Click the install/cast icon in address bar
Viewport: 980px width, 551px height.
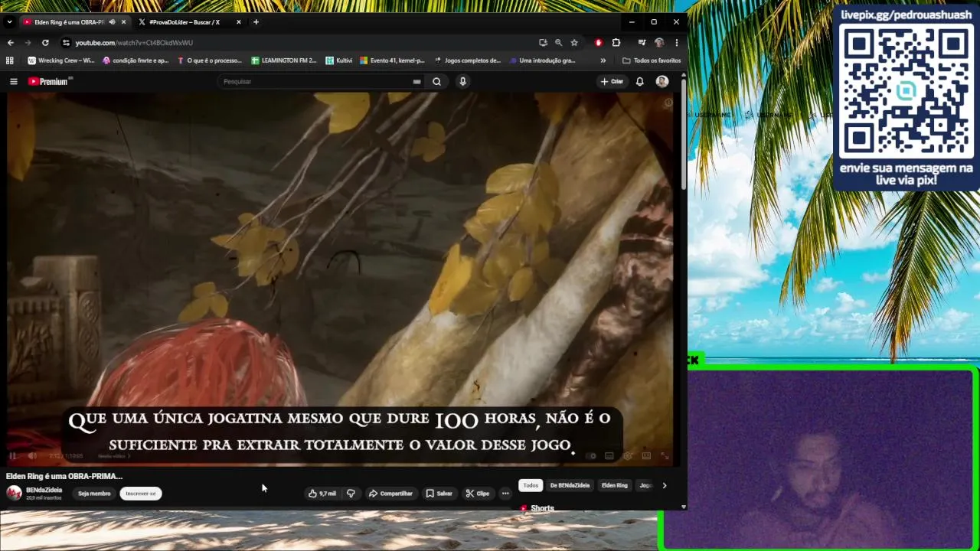tap(543, 43)
